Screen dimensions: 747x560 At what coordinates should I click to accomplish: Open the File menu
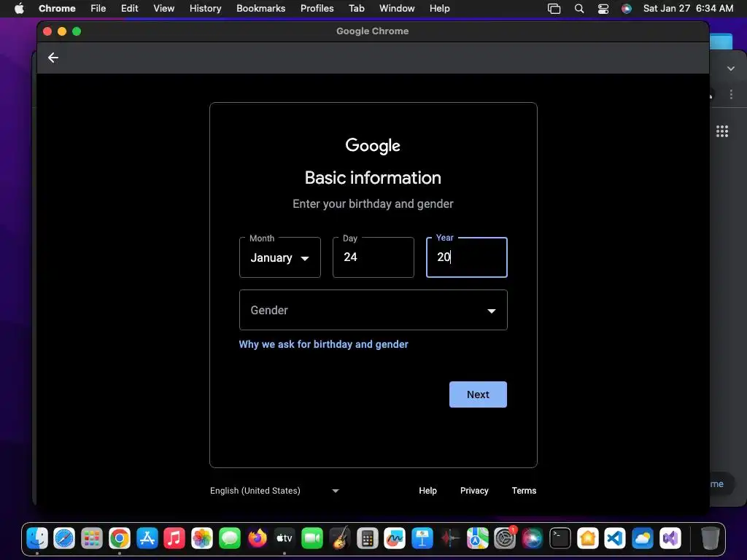pyautogui.click(x=98, y=9)
